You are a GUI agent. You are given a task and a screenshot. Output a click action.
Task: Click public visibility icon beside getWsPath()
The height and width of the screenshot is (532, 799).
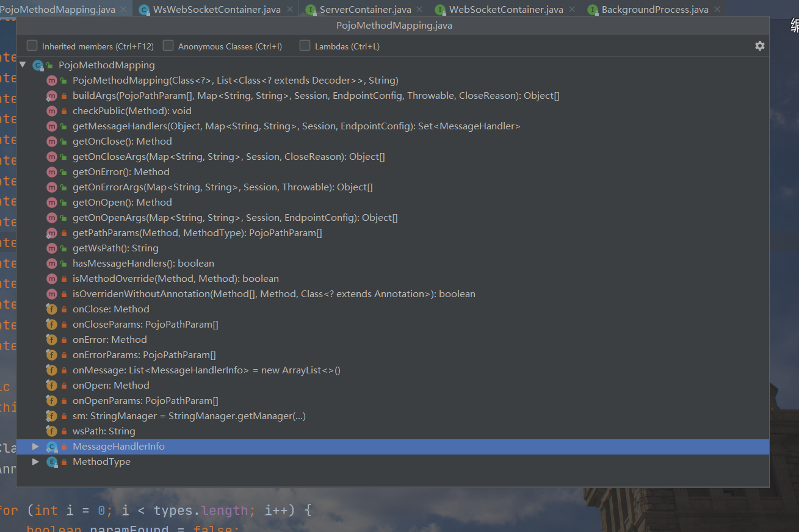pyautogui.click(x=64, y=248)
